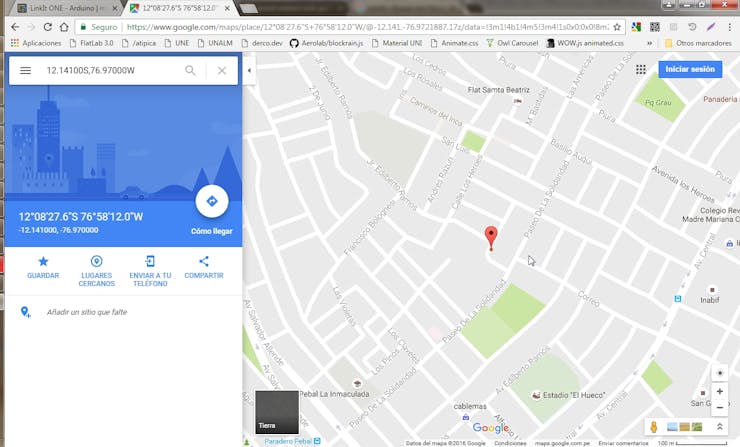Screen dimensions: 740x447
Task: Open the Chrome three-dot menu
Action: click(x=730, y=27)
